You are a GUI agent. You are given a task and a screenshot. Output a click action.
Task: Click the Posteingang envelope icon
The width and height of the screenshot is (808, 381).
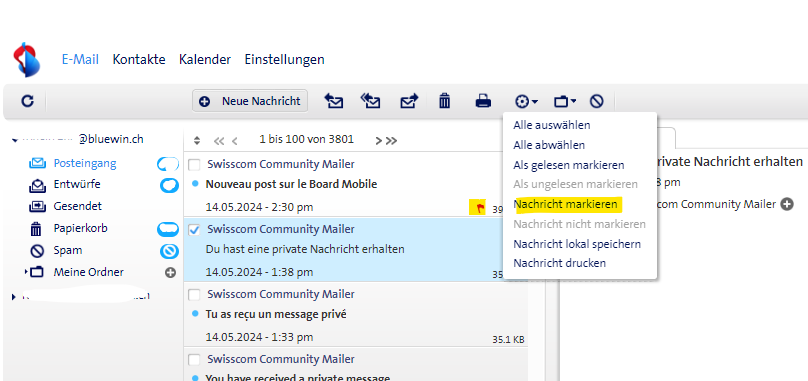pyautogui.click(x=38, y=163)
